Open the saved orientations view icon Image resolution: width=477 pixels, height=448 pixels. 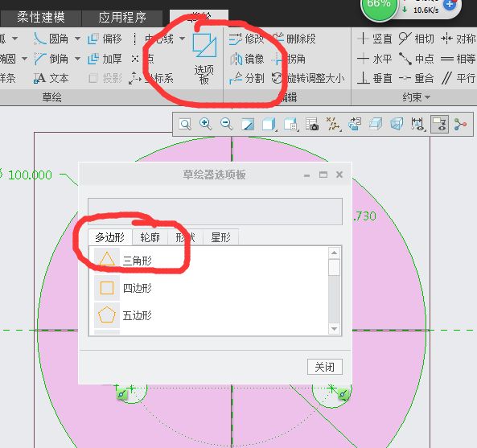click(x=290, y=124)
